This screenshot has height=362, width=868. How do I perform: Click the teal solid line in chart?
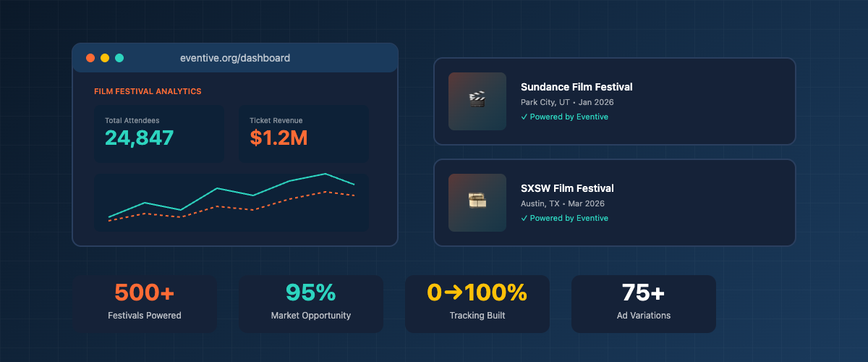coord(217,188)
